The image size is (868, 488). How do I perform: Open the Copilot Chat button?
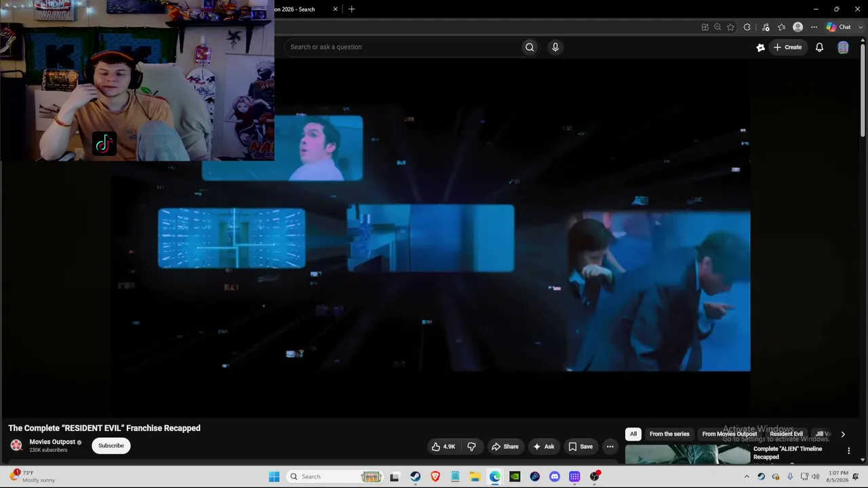(x=838, y=27)
